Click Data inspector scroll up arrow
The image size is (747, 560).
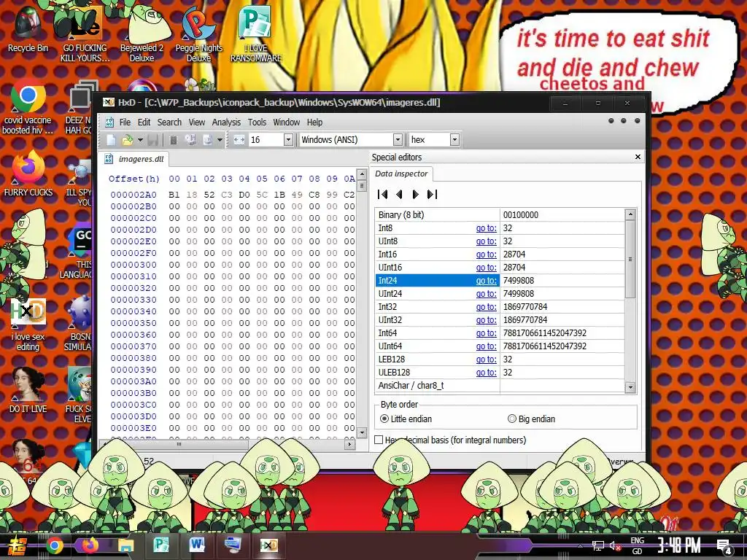point(630,214)
